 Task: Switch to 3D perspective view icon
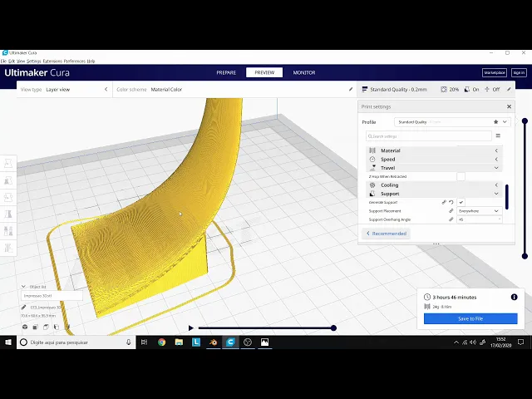pyautogui.click(x=25, y=327)
